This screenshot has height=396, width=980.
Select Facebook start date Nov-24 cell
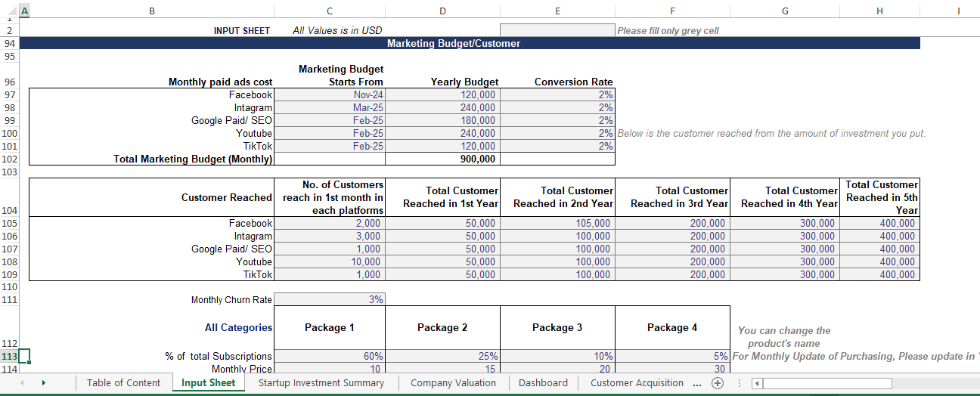pos(330,95)
